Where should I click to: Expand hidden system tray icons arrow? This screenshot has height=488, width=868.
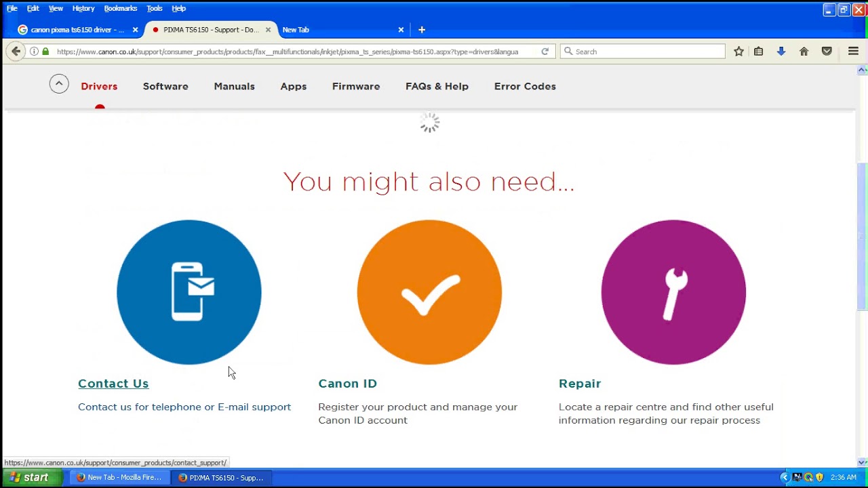(785, 477)
